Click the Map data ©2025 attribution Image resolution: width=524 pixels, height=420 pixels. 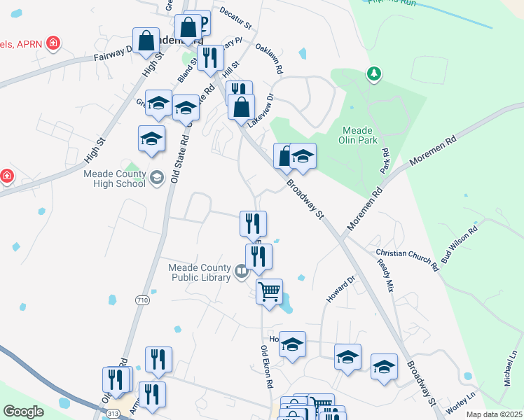coord(495,414)
